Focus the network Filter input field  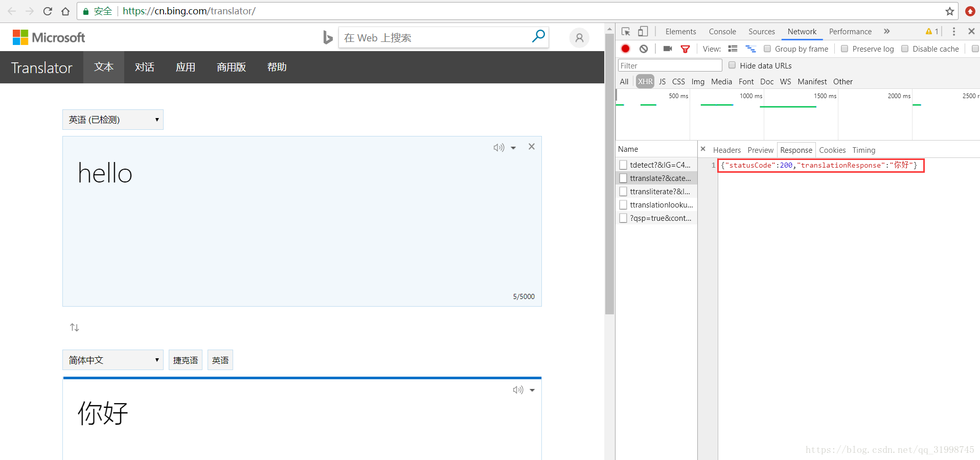click(670, 65)
